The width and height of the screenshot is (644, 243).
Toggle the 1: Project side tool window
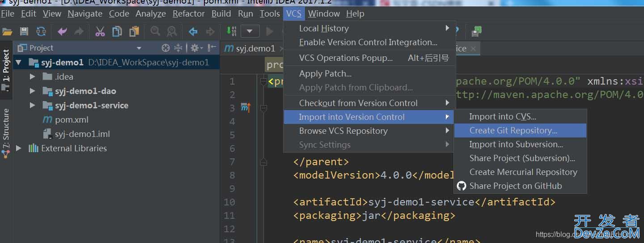click(x=6, y=70)
